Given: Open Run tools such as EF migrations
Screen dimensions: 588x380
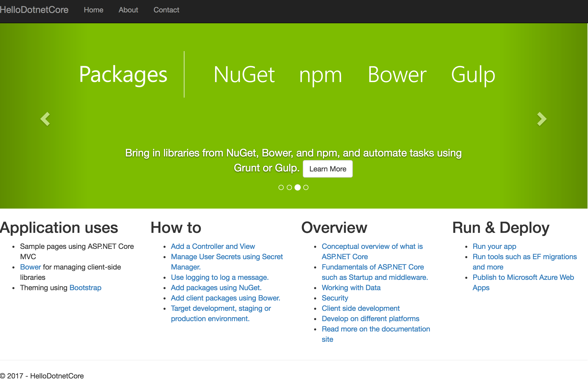Looking at the screenshot, I should [525, 262].
